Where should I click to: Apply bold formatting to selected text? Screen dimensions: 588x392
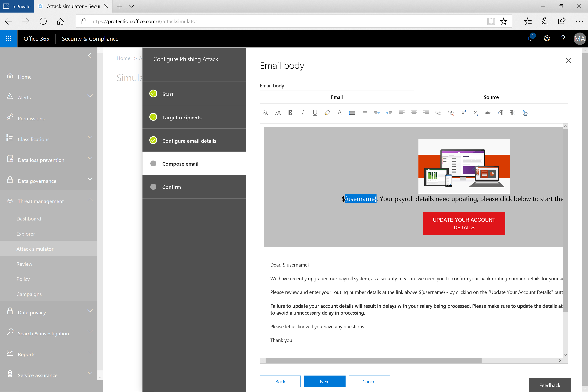coord(290,113)
